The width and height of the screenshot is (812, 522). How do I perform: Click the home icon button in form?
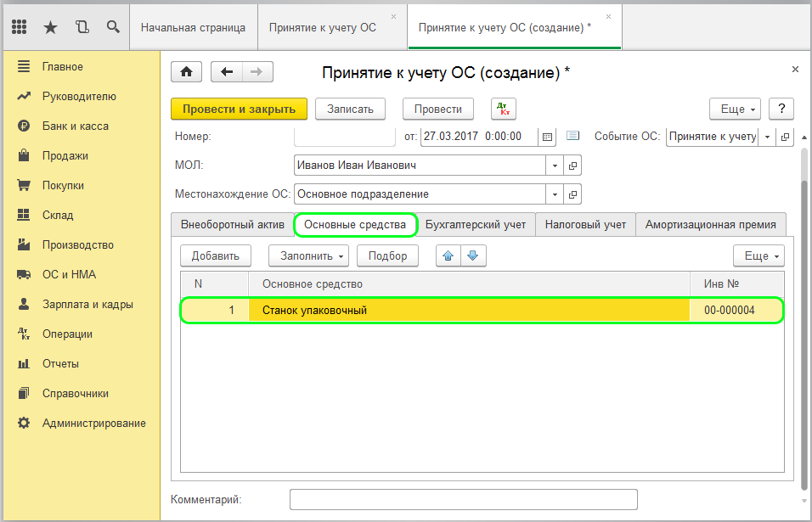coord(187,72)
